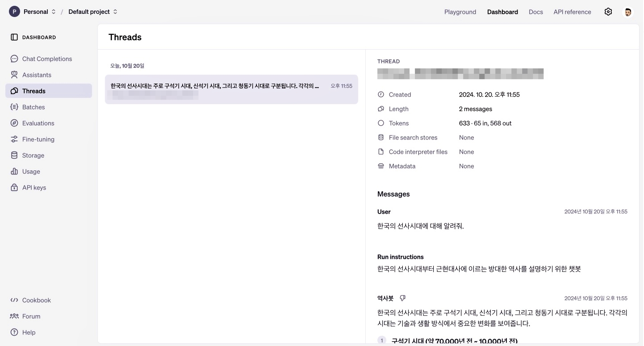Click the User message timestamp
This screenshot has height=346, width=644.
click(x=596, y=211)
